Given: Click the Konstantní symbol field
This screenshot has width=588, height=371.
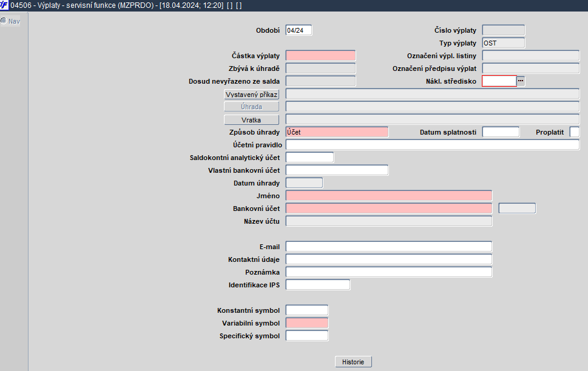Looking at the screenshot, I should click(x=307, y=310).
